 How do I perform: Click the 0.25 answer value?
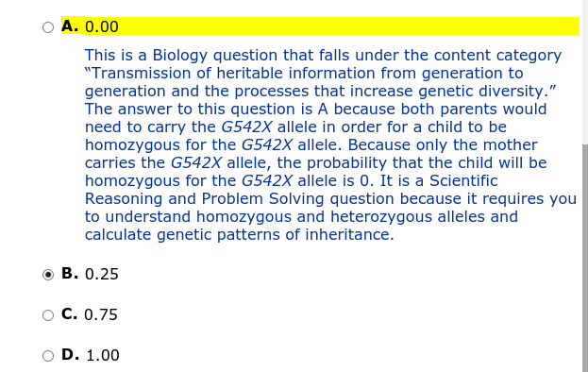[102, 274]
